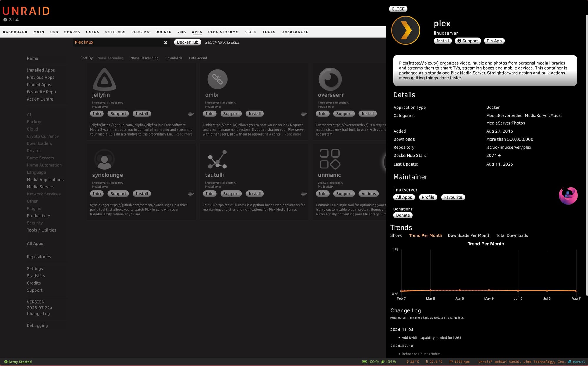Image resolution: width=588 pixels, height=366 pixels.
Task: Click the 33 °C temperature indicator
Action: click(412, 362)
